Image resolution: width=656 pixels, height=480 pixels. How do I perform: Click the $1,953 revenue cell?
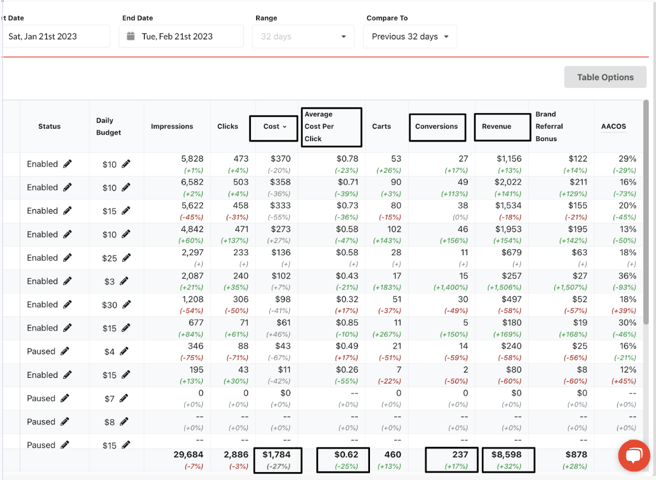point(508,229)
